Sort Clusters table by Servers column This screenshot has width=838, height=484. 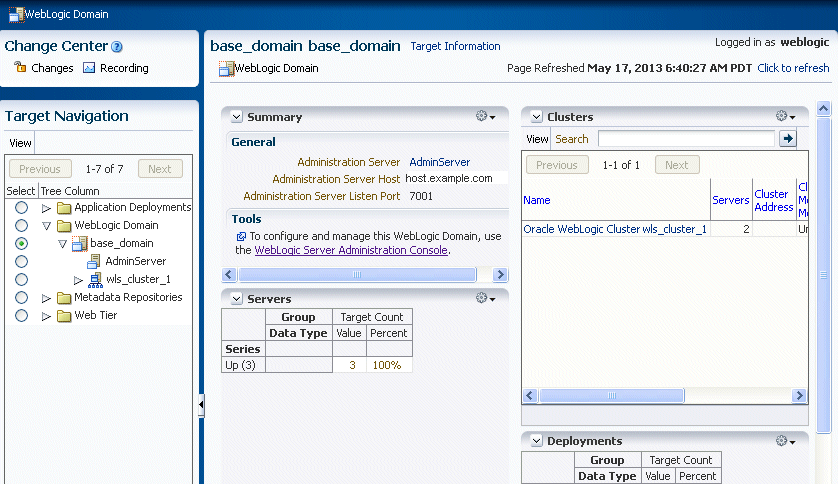731,200
